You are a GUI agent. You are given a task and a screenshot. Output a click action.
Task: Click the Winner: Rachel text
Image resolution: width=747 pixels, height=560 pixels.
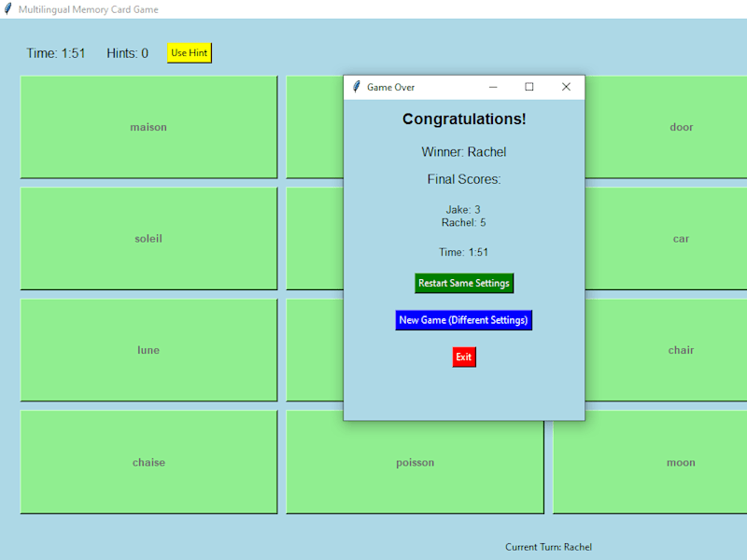point(463,152)
